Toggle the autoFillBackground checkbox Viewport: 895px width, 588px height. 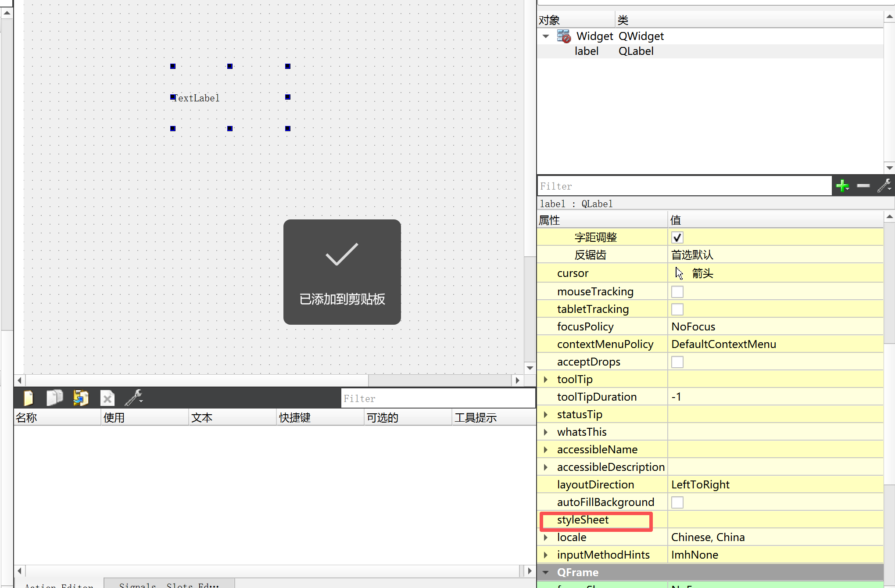[x=677, y=502]
